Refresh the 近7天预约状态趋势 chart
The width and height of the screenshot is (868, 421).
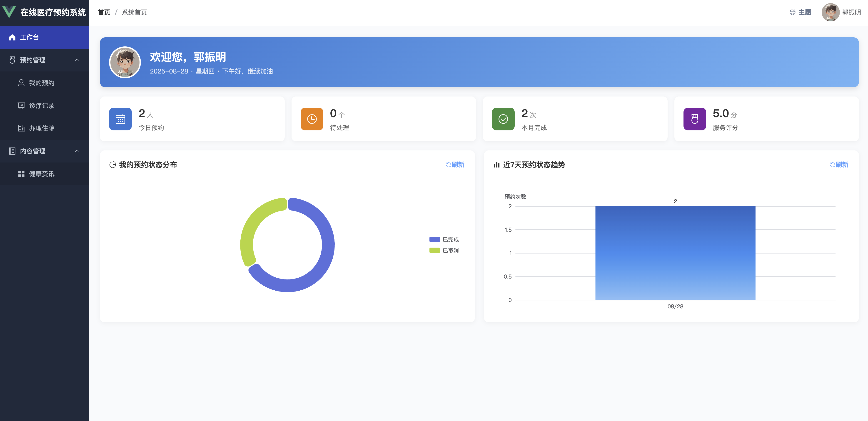pyautogui.click(x=839, y=165)
